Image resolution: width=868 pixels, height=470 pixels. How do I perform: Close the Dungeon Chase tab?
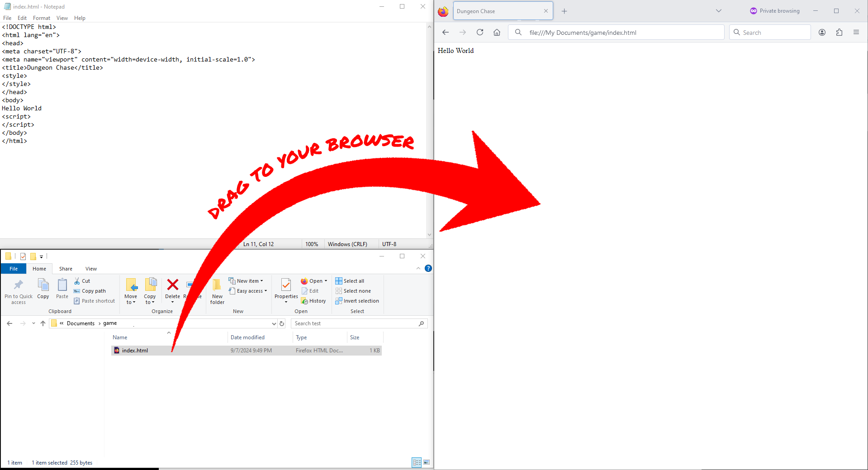[546, 11]
